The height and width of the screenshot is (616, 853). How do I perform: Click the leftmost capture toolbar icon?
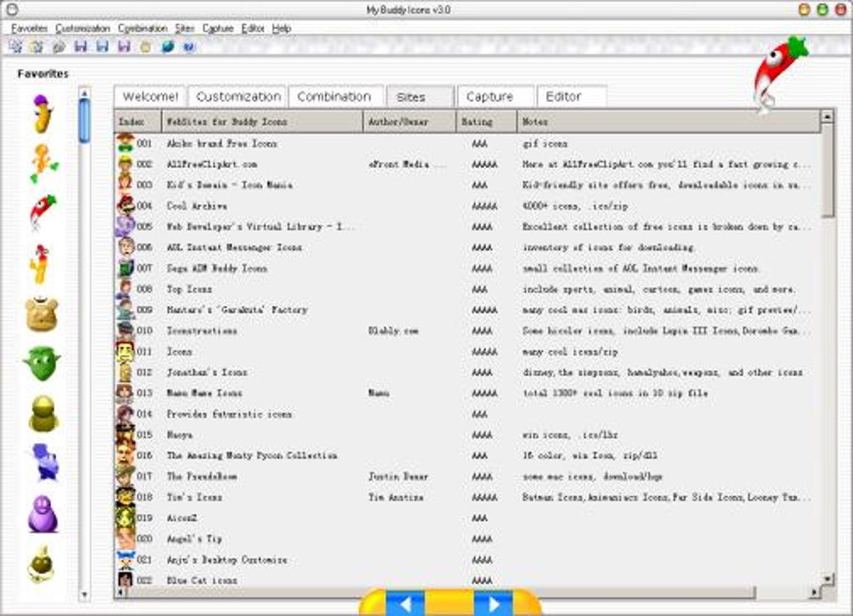14,48
